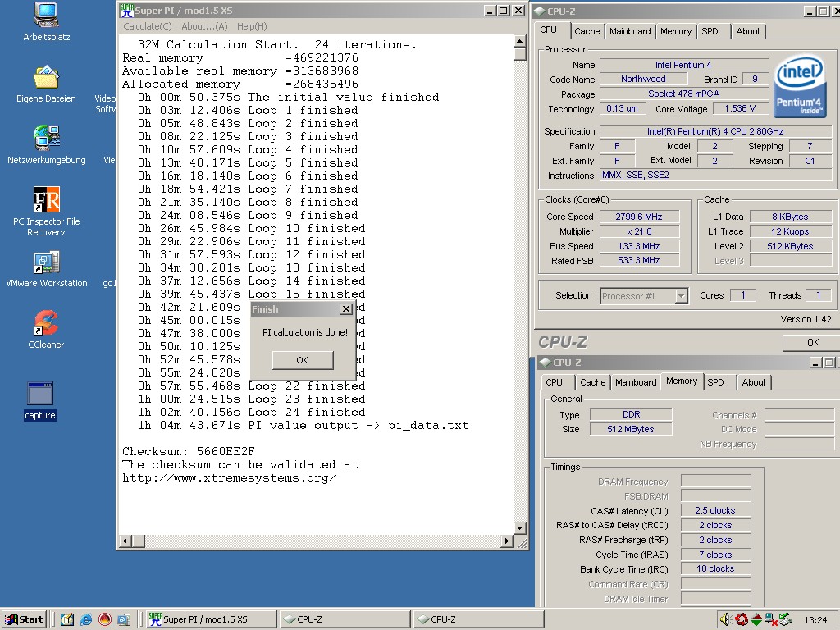Click the network connection tray icon
Image resolution: width=840 pixels, height=630 pixels.
point(771,620)
